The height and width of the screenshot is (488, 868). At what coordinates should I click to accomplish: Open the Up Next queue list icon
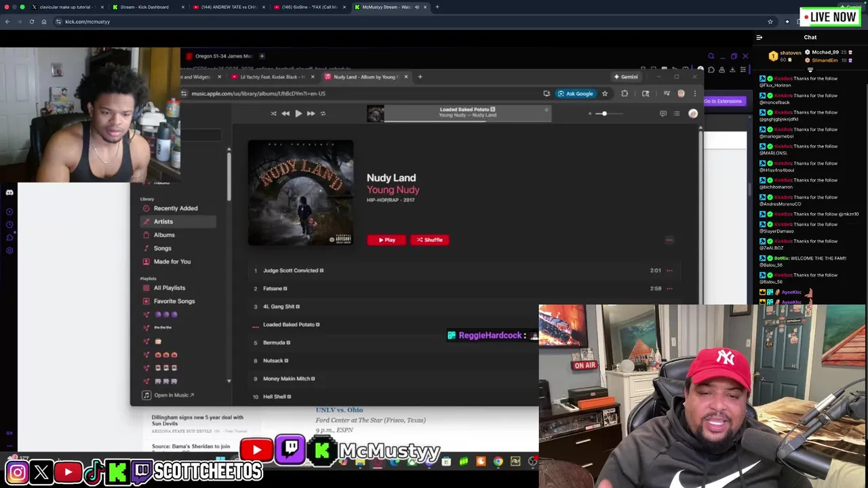point(676,114)
